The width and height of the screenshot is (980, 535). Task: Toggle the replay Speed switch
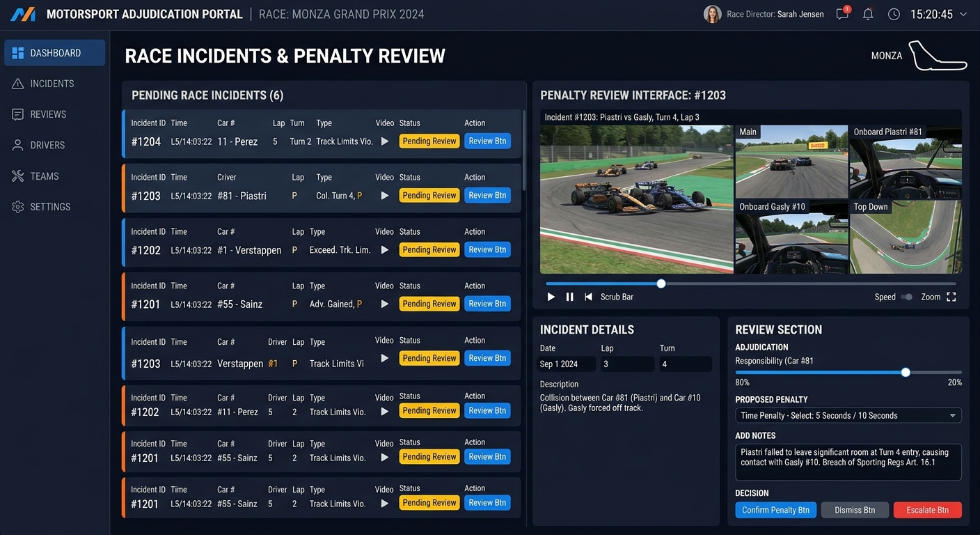coord(907,297)
